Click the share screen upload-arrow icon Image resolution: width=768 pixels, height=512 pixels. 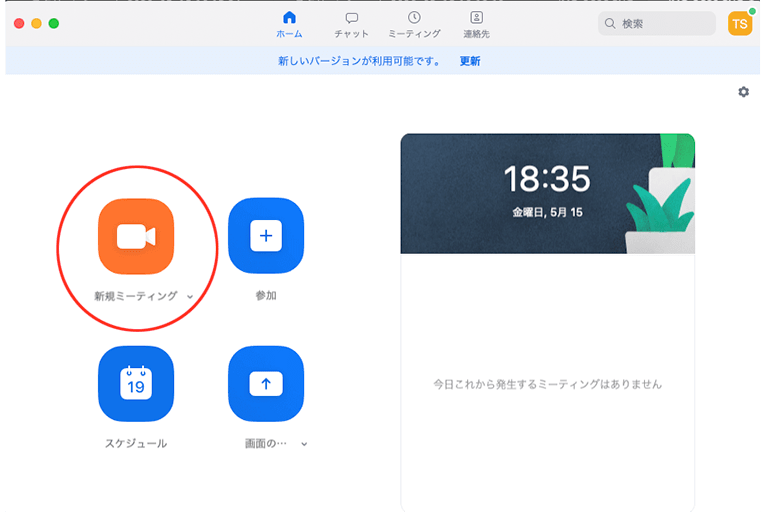(x=266, y=384)
